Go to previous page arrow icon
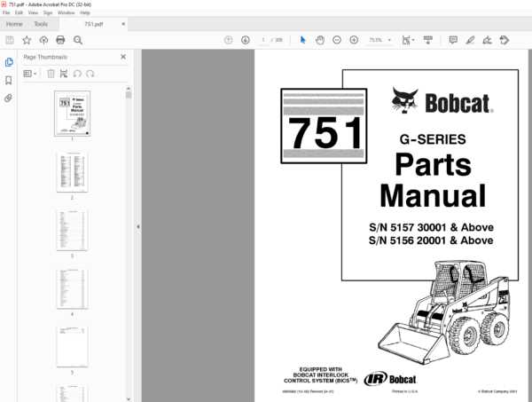Viewport: 532px width, 402px height. [x=229, y=40]
